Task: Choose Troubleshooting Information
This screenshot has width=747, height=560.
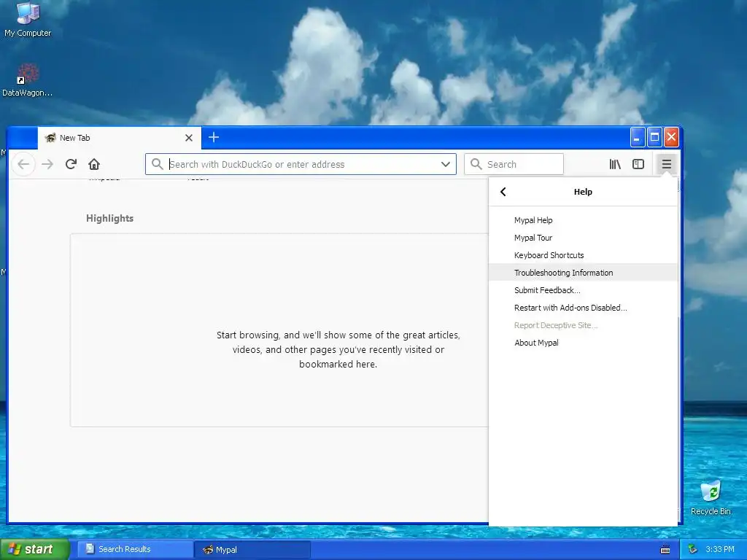Action: click(x=583, y=273)
